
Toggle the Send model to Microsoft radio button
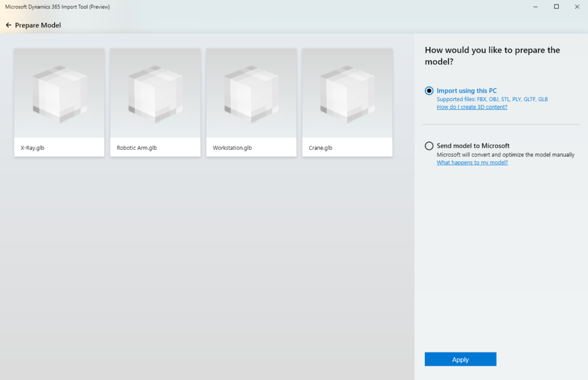pyautogui.click(x=429, y=146)
